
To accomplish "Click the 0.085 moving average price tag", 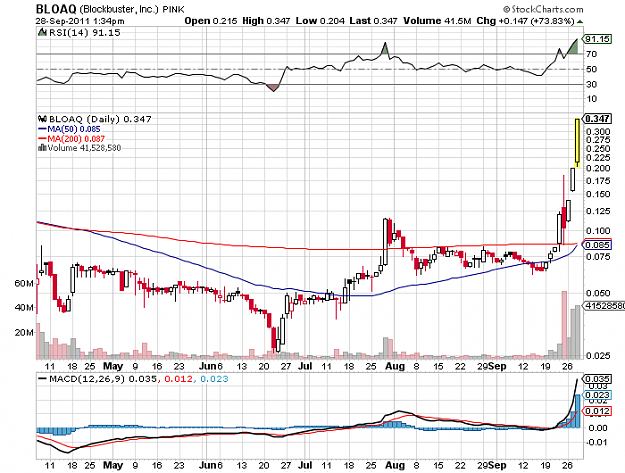I will (x=597, y=245).
